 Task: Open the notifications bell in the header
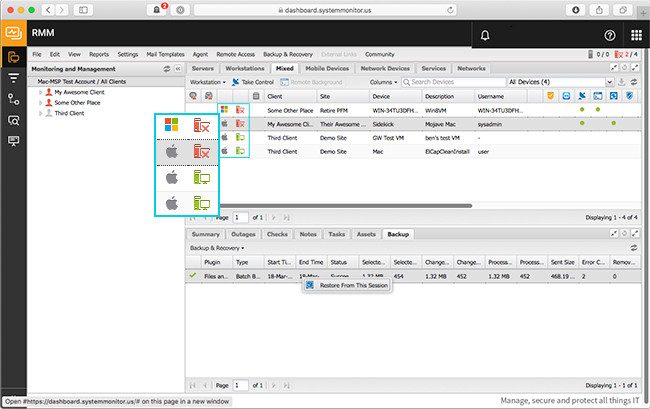[485, 36]
